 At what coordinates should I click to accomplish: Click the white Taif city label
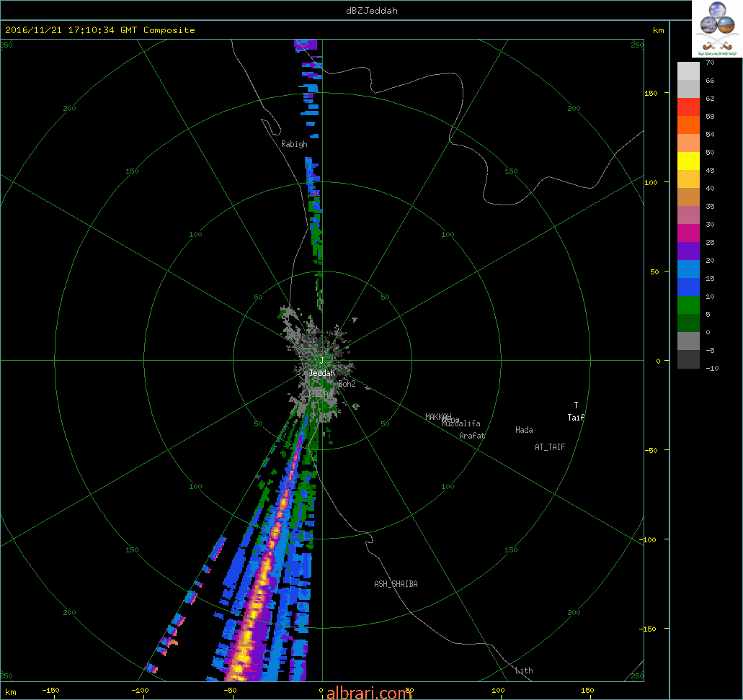click(577, 417)
